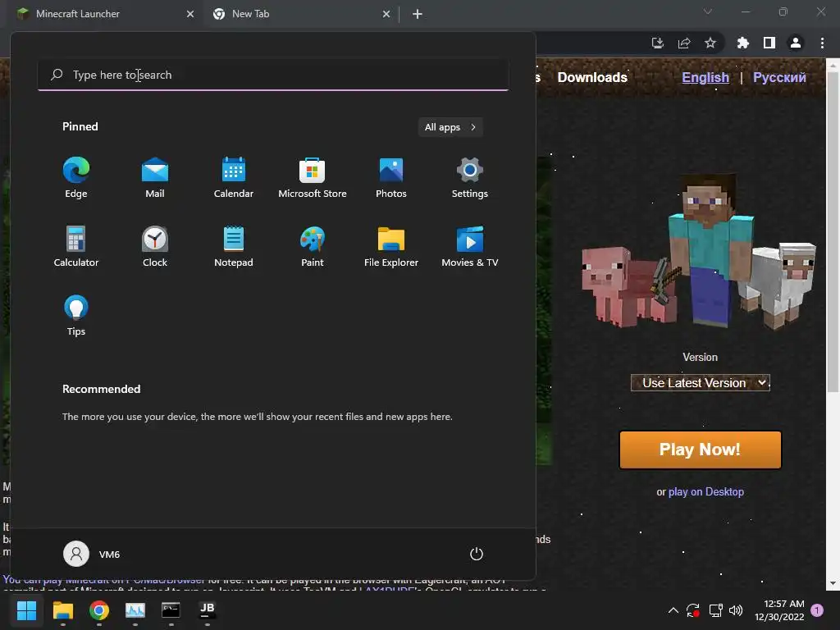Open the Paint app
Screen dimensions: 840x630
tap(313, 247)
